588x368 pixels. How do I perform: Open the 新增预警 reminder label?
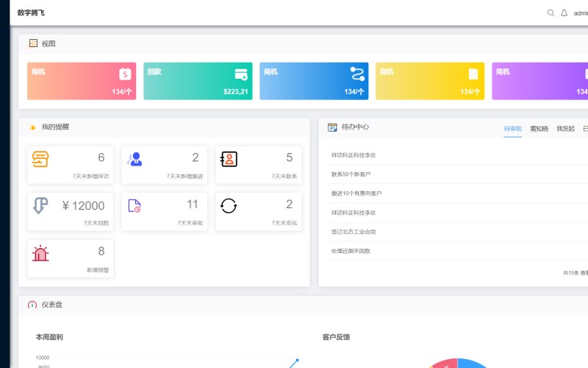point(98,270)
